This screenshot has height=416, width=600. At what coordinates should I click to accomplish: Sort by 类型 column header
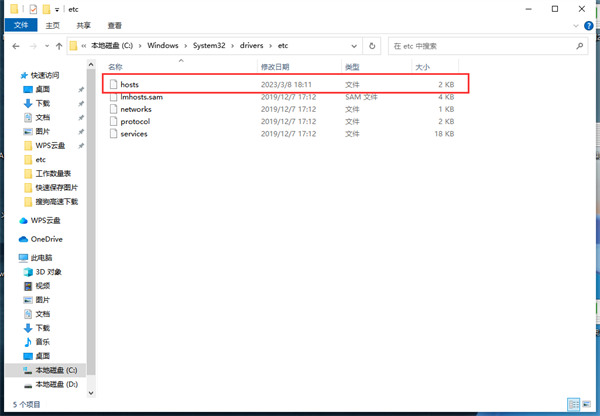click(x=352, y=67)
